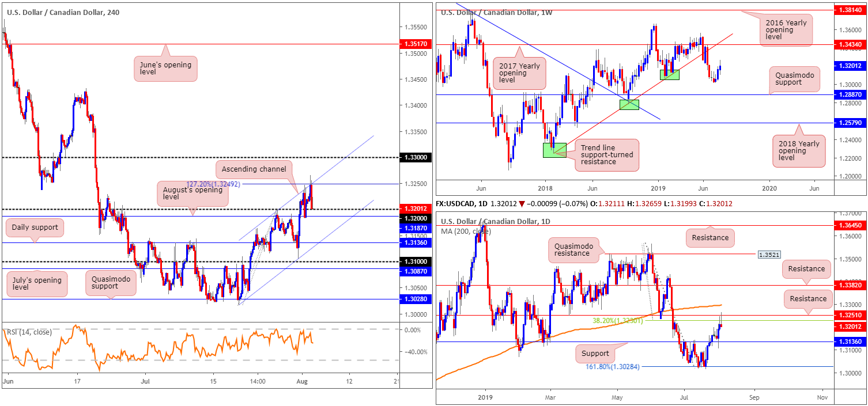Select the 2018 label on weekly time axis
868x406 pixels.
(545, 188)
